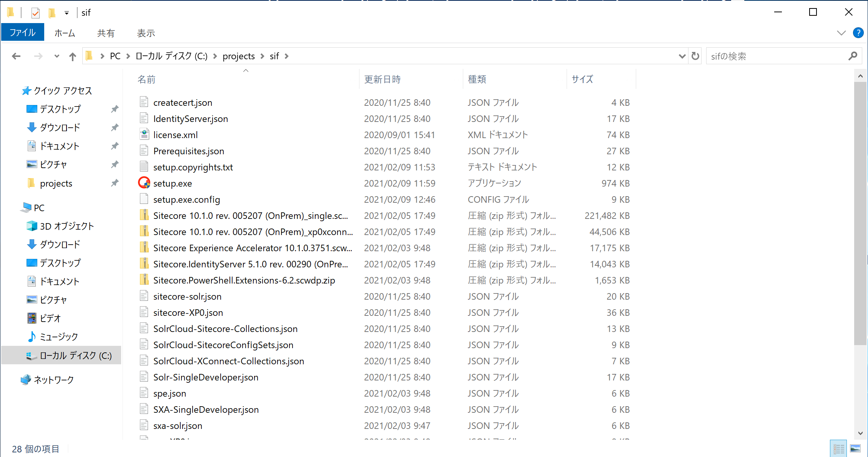Click ローカル ディスク (C:) in the breadcrumb path
This screenshot has width=868, height=457.
point(171,56)
